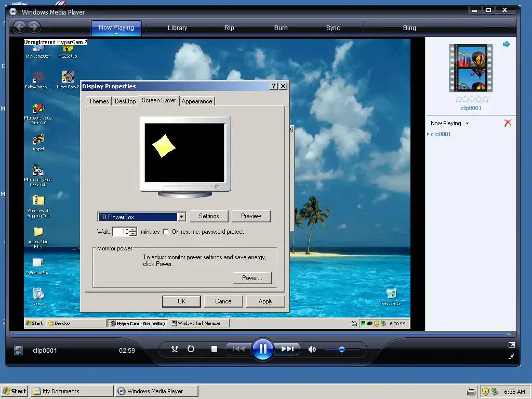The image size is (532, 399).
Task: Turn on shuffle in the player controls
Action: 175,349
